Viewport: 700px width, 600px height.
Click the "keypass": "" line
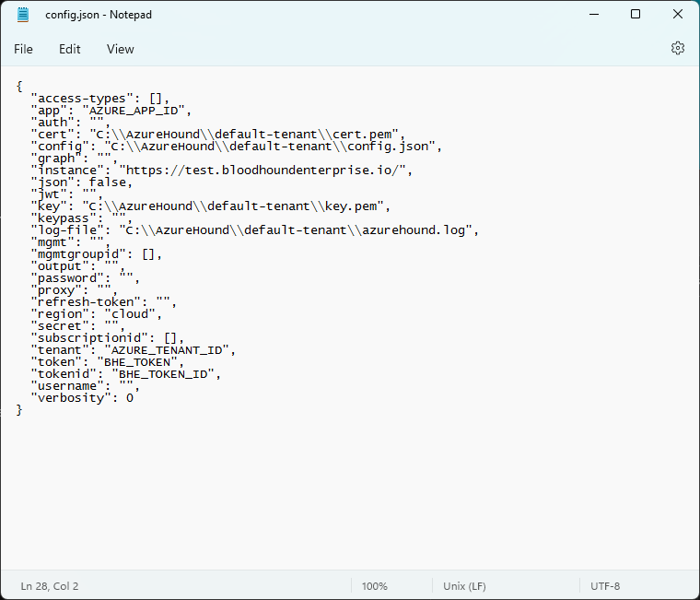pyautogui.click(x=82, y=218)
